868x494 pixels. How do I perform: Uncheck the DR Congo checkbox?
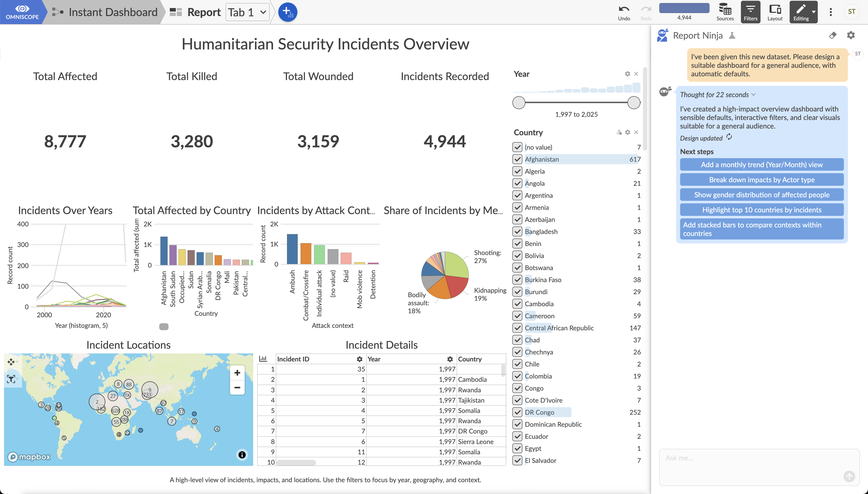point(517,412)
